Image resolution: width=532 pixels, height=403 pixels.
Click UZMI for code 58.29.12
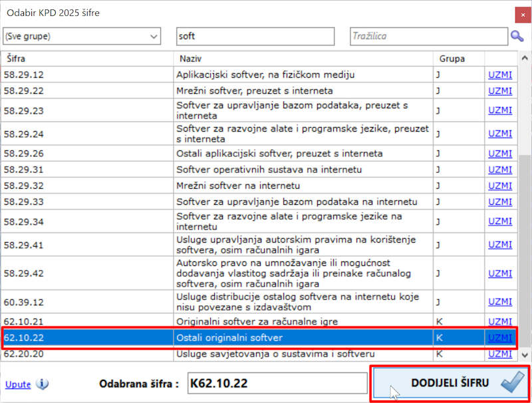pos(500,74)
